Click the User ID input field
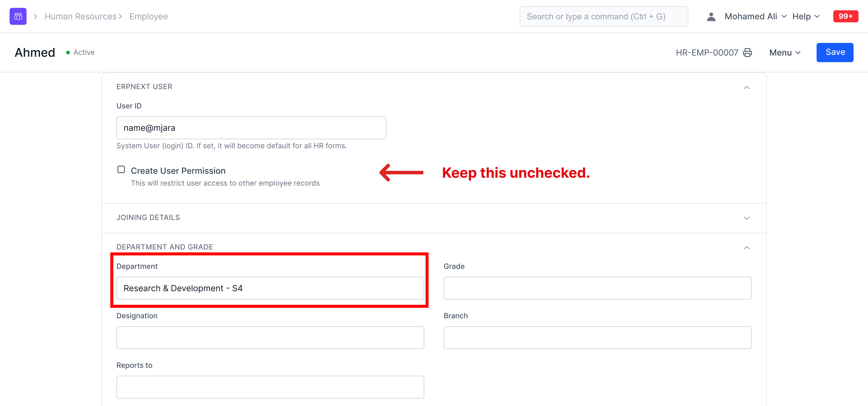Image resolution: width=868 pixels, height=406 pixels. tap(251, 128)
